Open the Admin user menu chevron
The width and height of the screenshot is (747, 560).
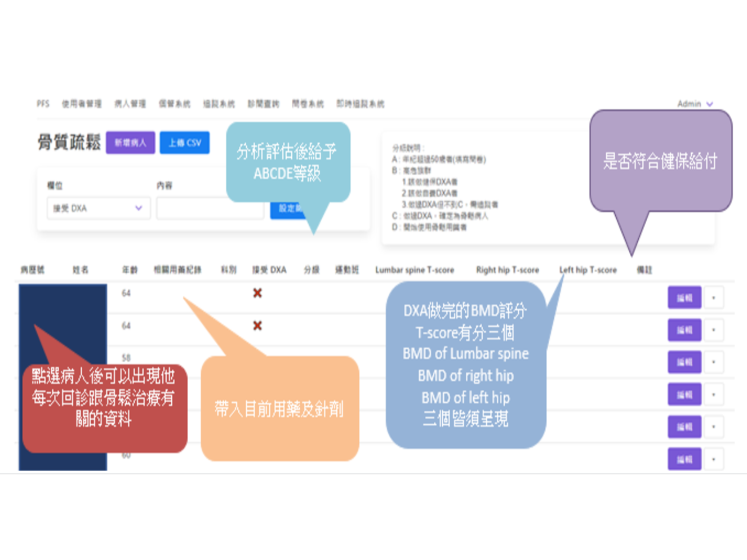pyautogui.click(x=709, y=104)
